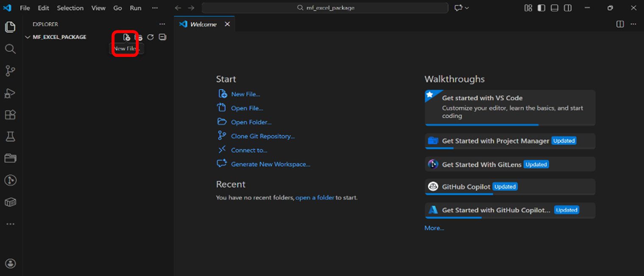Screen dimensions: 644x276
Task: Open Explorer panel's more actions ellipsis
Action: coord(162,24)
